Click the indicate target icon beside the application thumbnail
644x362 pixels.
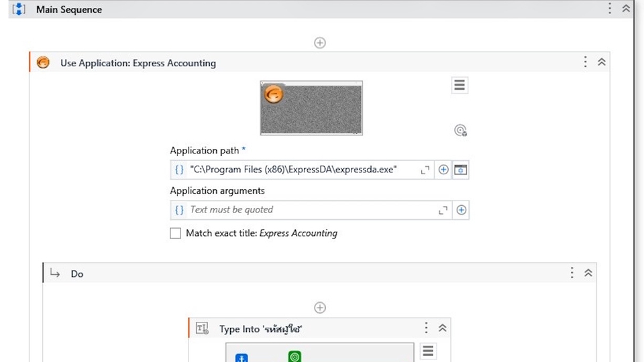[460, 131]
